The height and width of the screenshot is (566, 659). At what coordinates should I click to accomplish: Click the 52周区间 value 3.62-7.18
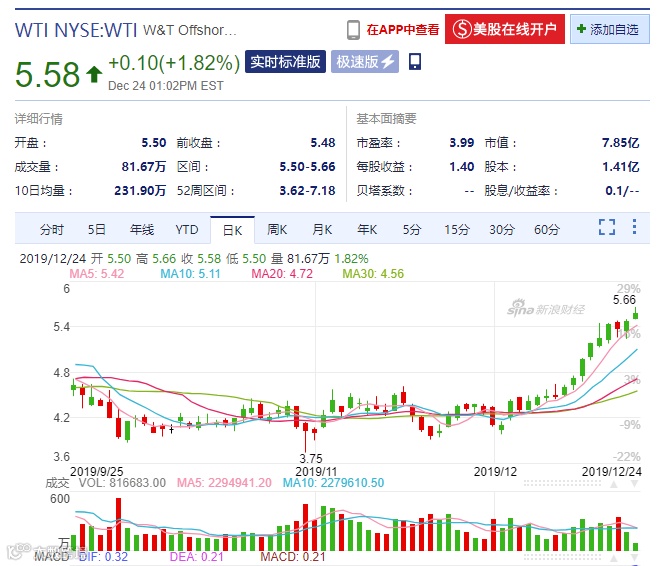coord(307,191)
